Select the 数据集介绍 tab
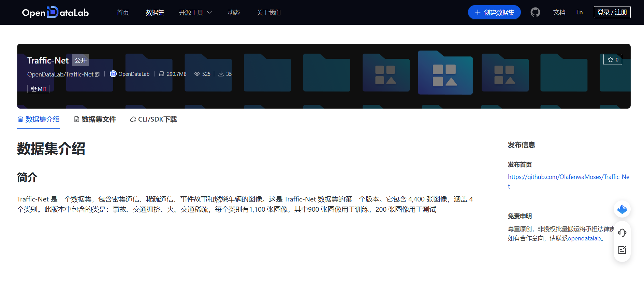This screenshot has width=644, height=293. pos(39,119)
